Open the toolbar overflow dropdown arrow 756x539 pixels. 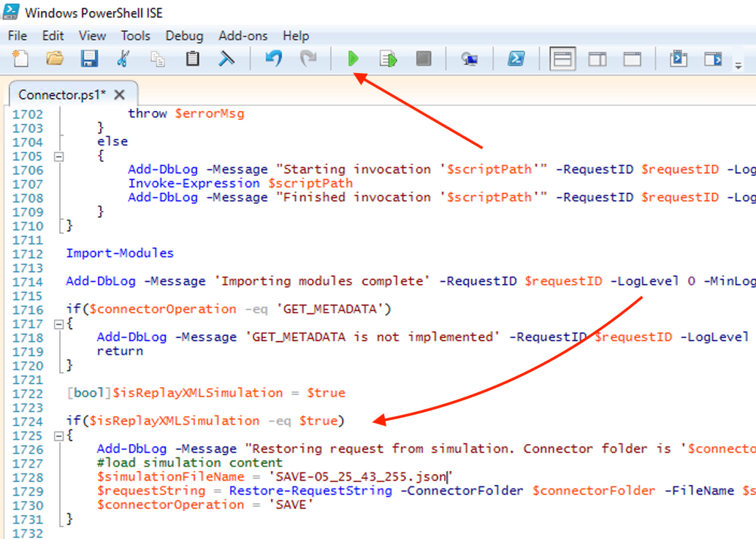(738, 65)
